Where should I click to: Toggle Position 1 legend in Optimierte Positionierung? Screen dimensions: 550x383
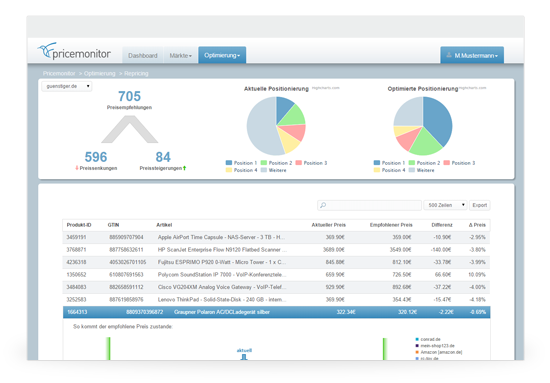389,163
